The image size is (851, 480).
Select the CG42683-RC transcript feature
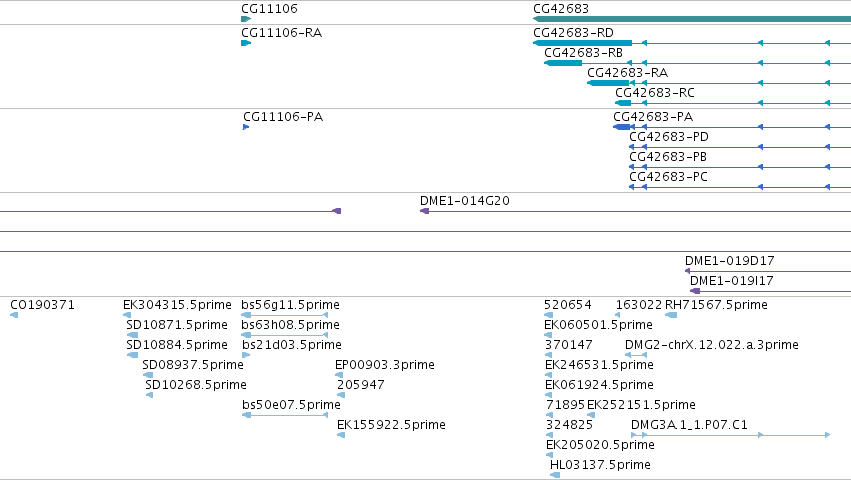click(623, 103)
